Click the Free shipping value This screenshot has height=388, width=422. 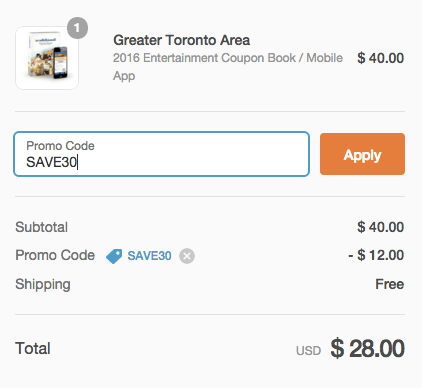[390, 284]
